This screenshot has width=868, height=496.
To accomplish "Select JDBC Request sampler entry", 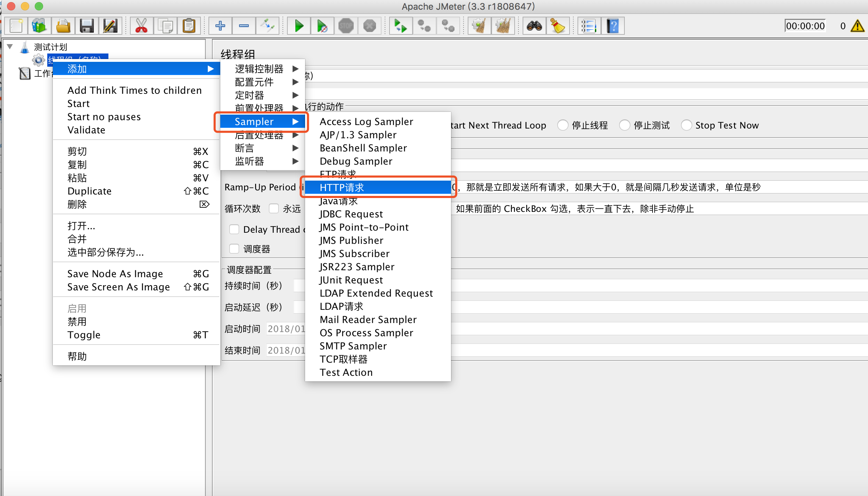I will click(351, 214).
